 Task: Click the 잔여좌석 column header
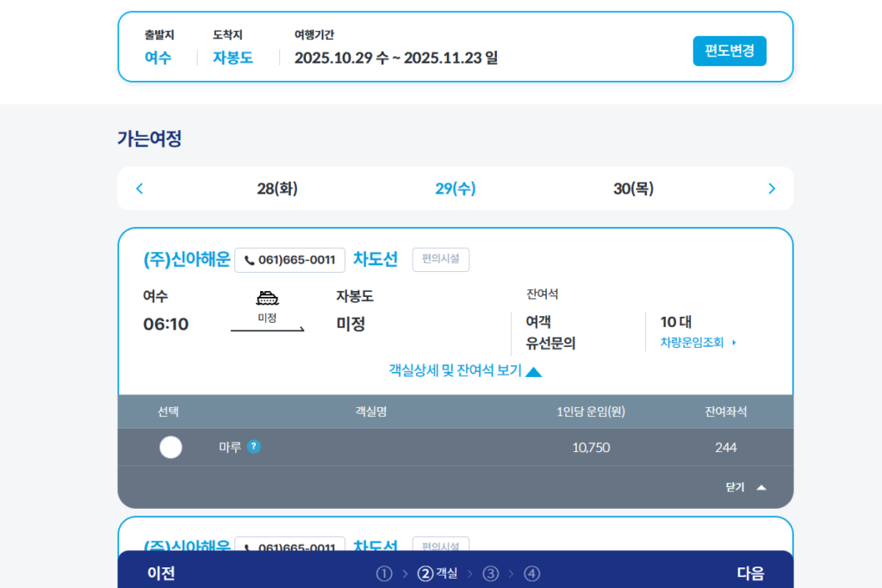(x=725, y=412)
